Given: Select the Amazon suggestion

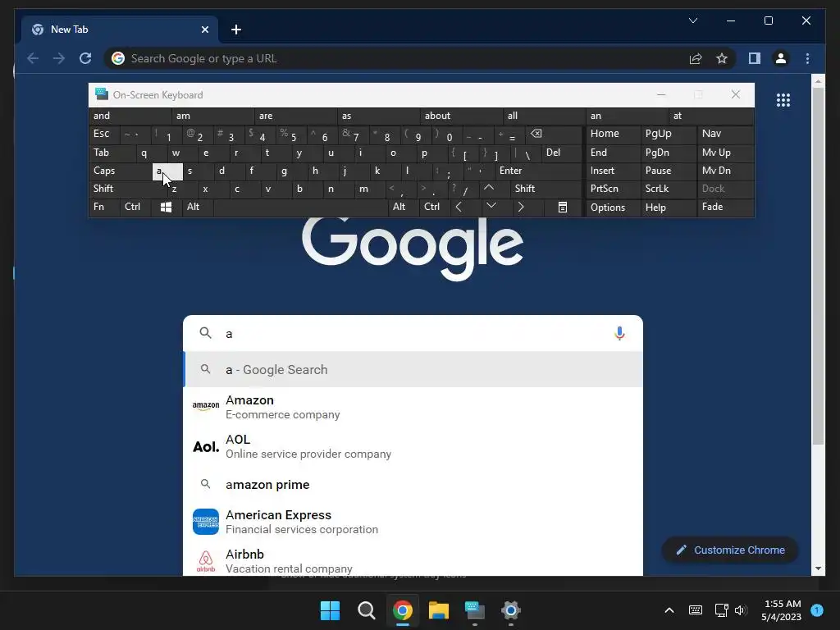Looking at the screenshot, I should 413,407.
